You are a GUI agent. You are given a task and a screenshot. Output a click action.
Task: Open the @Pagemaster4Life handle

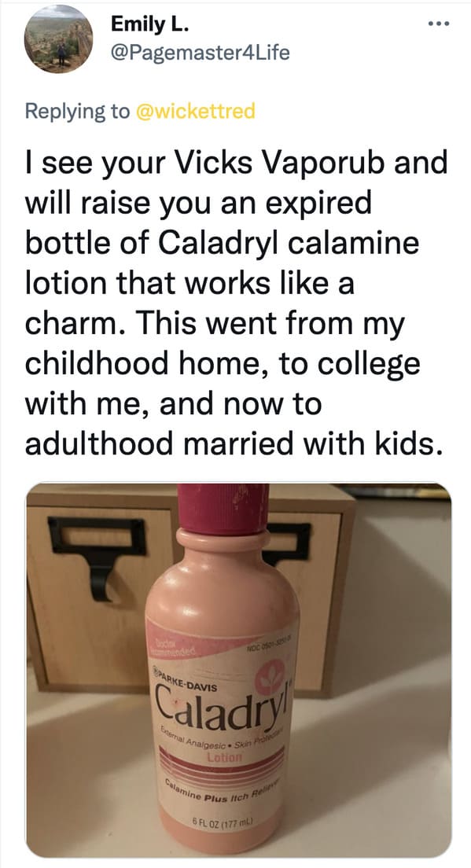tap(200, 53)
